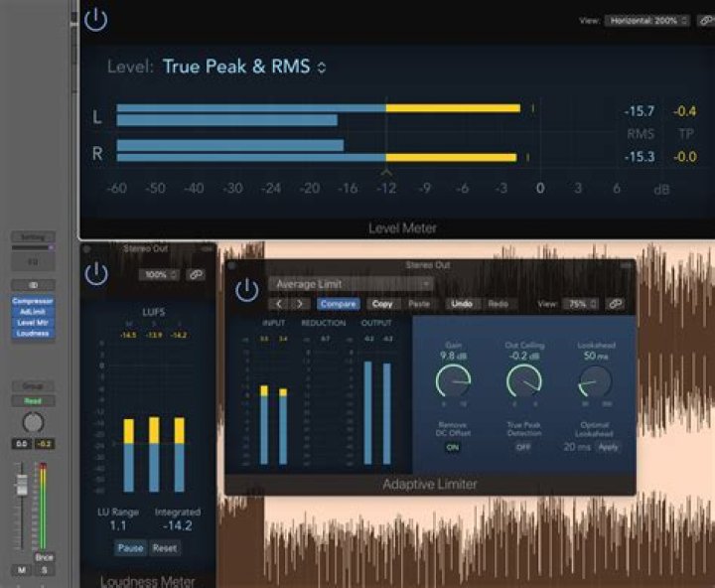Apply the Optimal Lookahead value
This screenshot has width=715, height=588.
click(x=609, y=447)
